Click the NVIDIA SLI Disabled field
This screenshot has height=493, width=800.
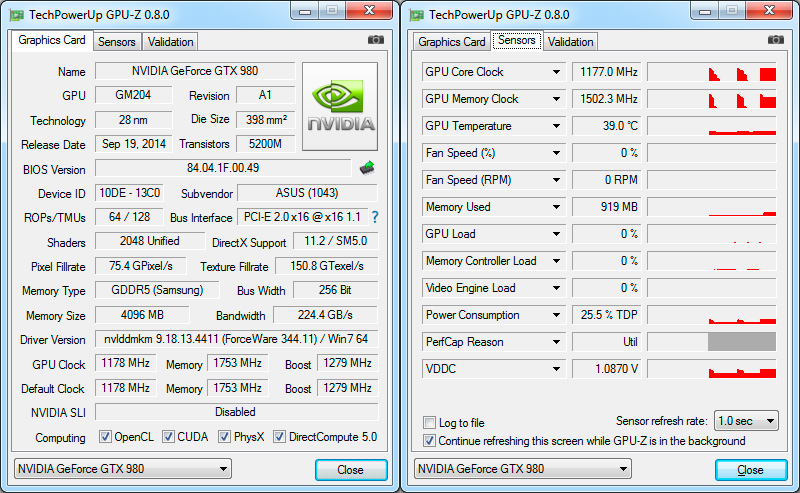pyautogui.click(x=236, y=412)
